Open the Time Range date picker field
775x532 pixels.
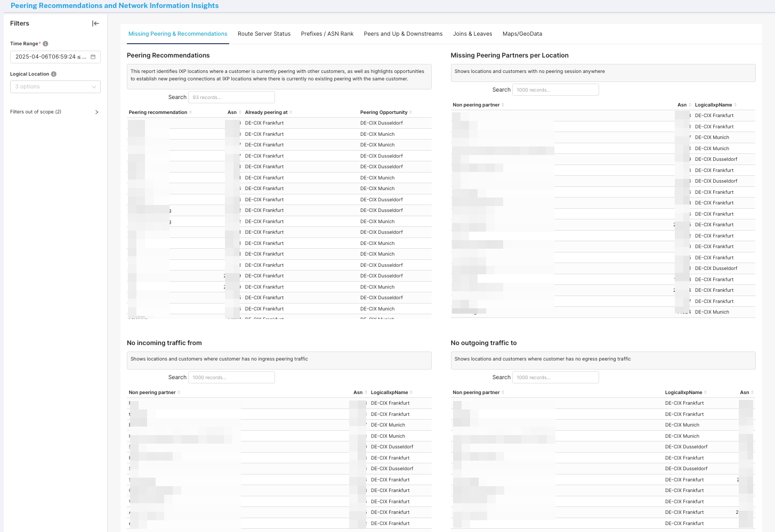pos(55,57)
